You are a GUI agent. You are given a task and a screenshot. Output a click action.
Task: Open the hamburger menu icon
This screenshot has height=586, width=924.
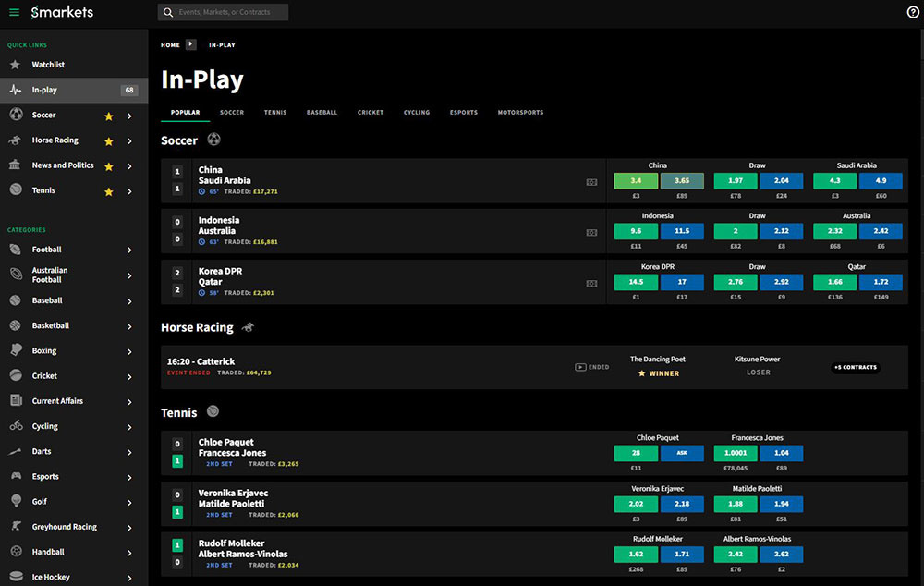pyautogui.click(x=14, y=12)
